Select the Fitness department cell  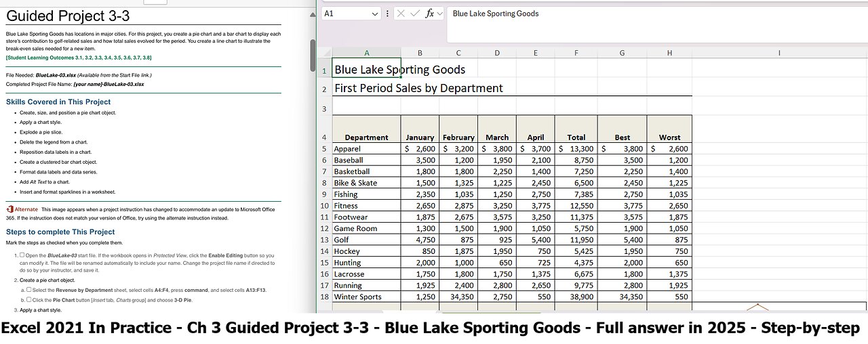(367, 205)
